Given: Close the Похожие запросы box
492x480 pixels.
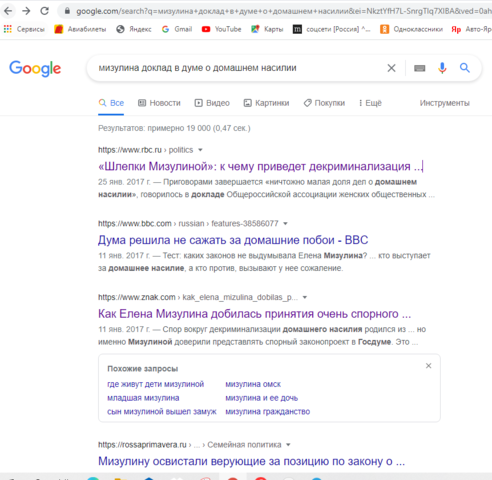Looking at the screenshot, I should click(x=429, y=366).
